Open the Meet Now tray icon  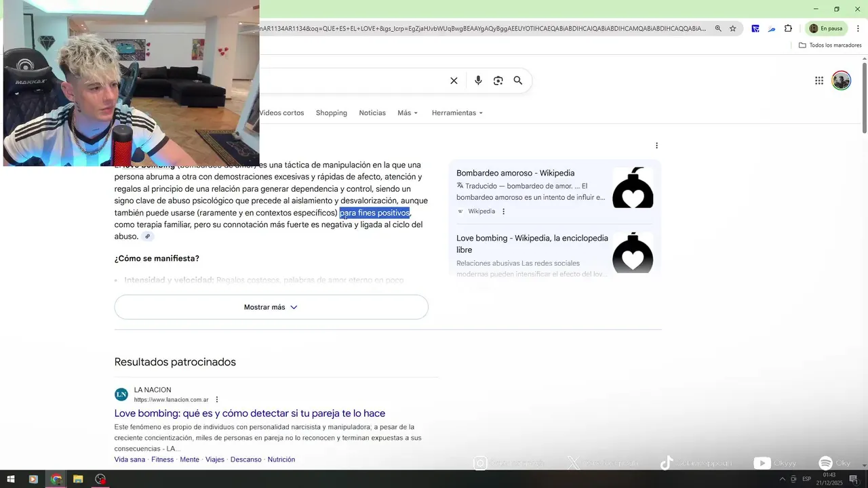[793, 479]
